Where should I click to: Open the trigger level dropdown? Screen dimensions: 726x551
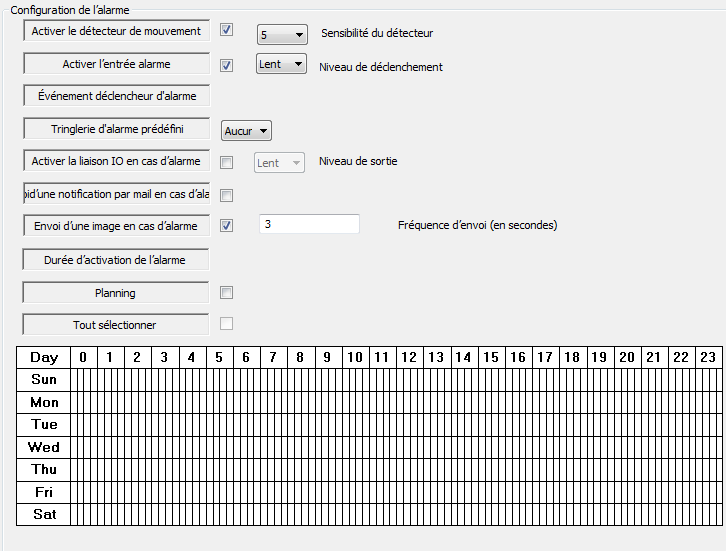(x=281, y=65)
